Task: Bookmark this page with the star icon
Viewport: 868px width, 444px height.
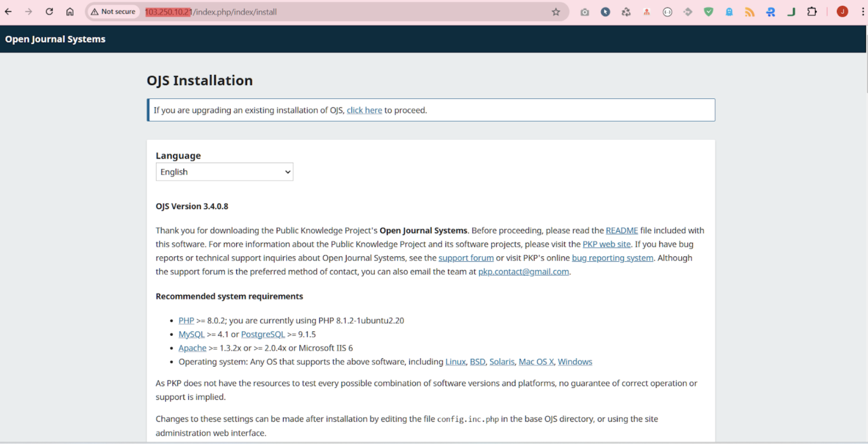Action: click(556, 12)
